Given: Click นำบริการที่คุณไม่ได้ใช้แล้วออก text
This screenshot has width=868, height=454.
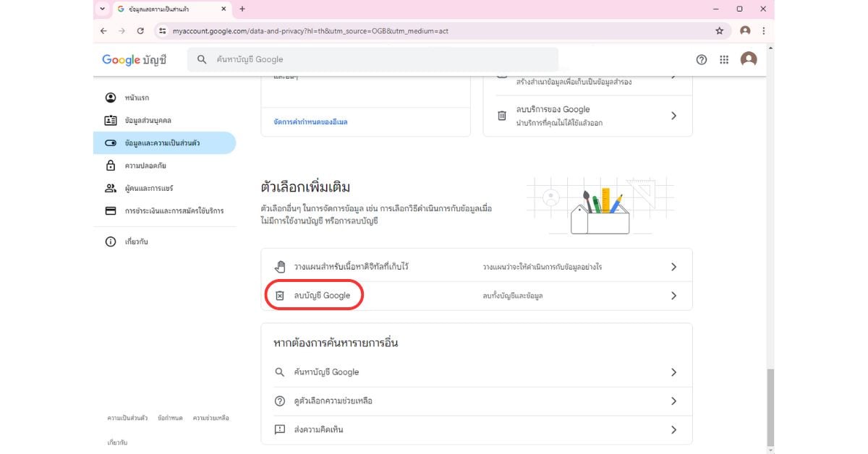Looking at the screenshot, I should pos(560,123).
